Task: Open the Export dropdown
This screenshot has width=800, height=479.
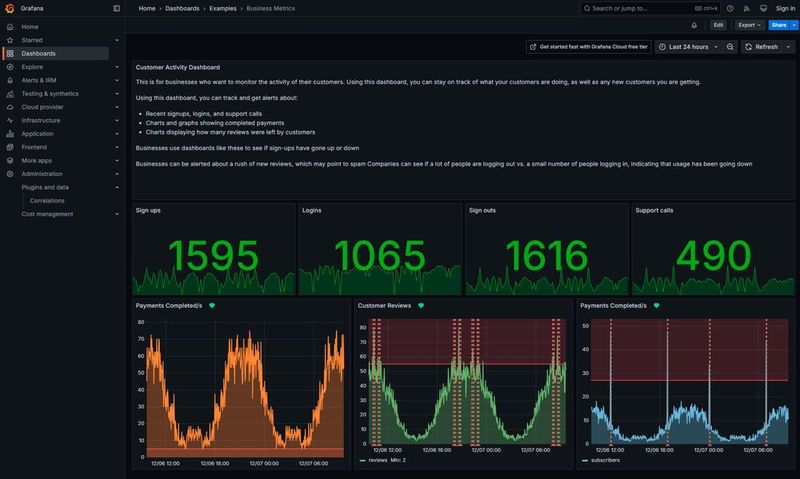Action: 749,25
